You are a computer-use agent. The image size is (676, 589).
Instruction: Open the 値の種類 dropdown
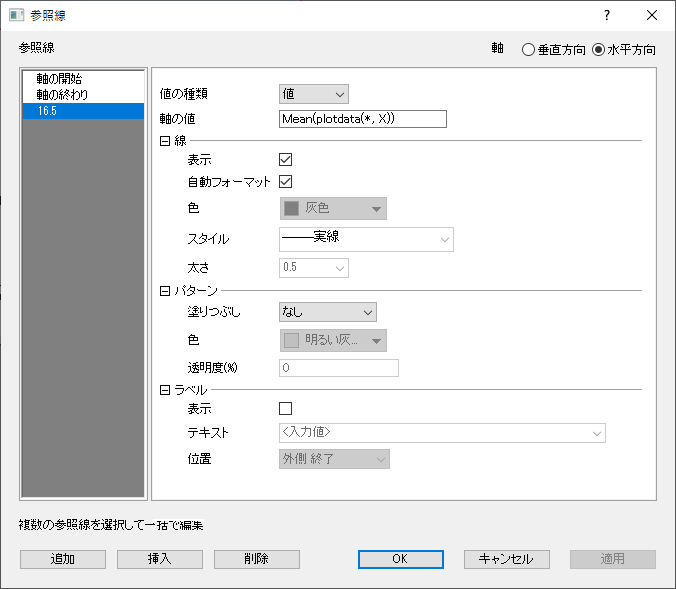click(x=314, y=94)
